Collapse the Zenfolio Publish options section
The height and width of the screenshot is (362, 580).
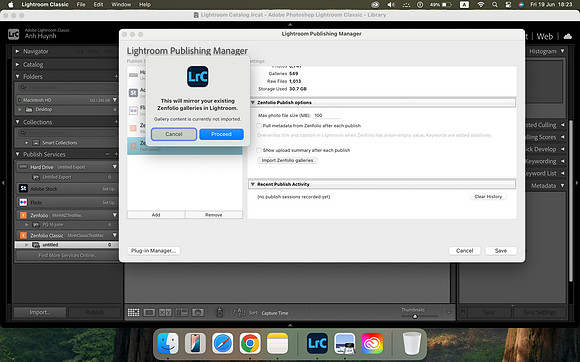point(253,102)
